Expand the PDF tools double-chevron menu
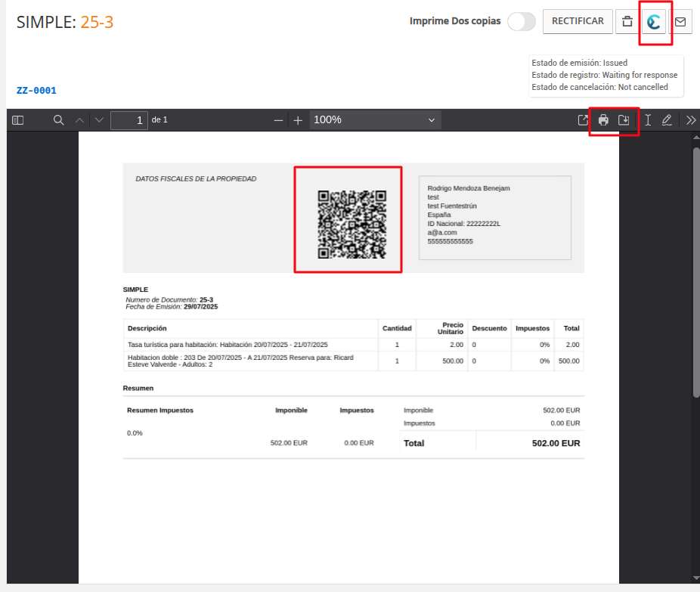The width and height of the screenshot is (700, 592). point(691,120)
